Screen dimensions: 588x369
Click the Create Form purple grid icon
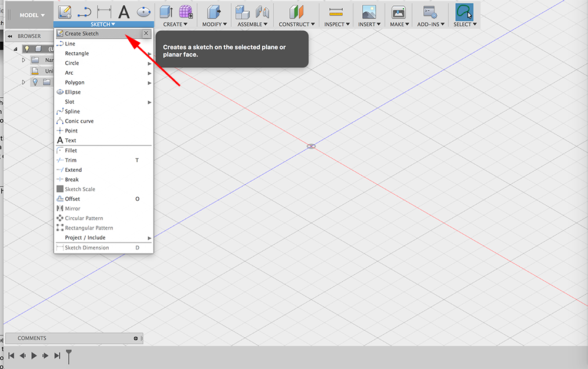point(186,12)
